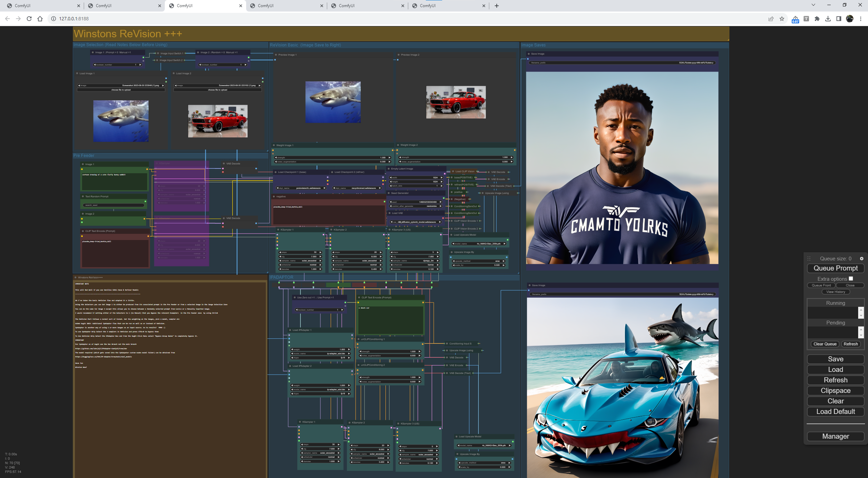The image size is (868, 478).
Task: Toggle the browser side panel
Action: pos(839,19)
